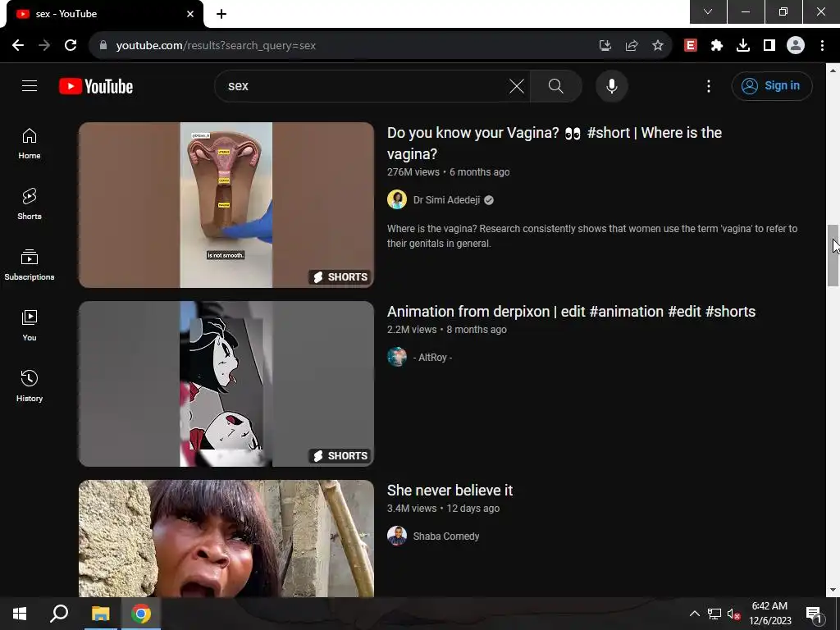Open 'She never believe it' thumbnail
The height and width of the screenshot is (630, 840).
(226, 538)
